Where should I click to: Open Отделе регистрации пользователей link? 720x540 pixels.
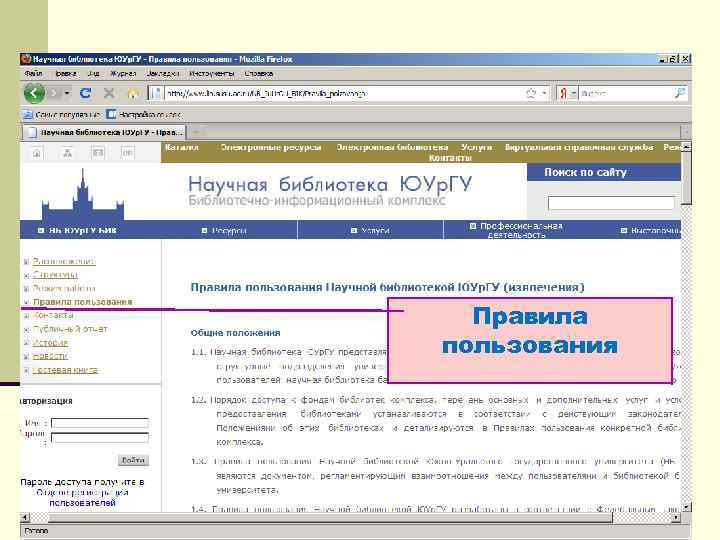(x=82, y=497)
